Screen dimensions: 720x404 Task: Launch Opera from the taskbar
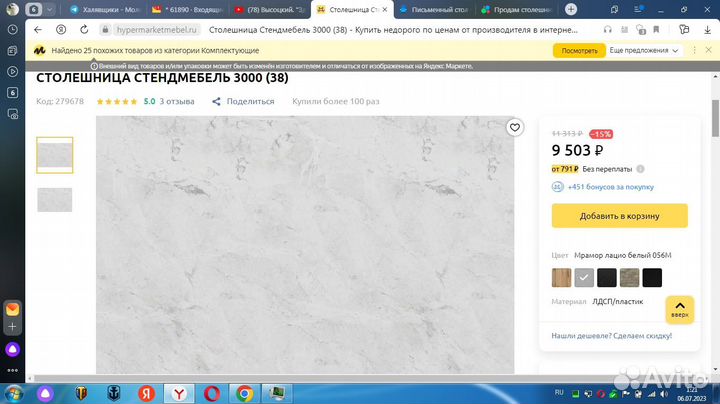pyautogui.click(x=212, y=393)
